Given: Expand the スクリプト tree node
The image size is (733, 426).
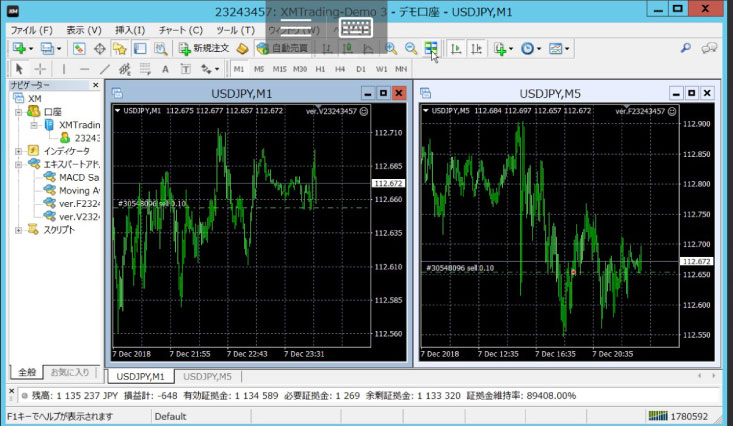Looking at the screenshot, I should (18, 229).
